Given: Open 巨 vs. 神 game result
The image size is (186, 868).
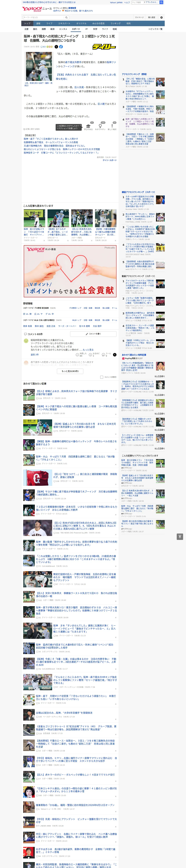Looking at the screenshot, I should [27, 314].
